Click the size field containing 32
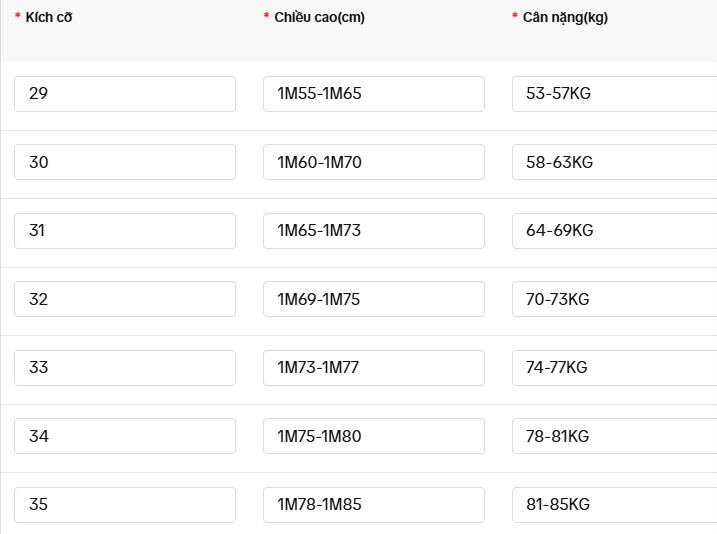 tap(125, 299)
